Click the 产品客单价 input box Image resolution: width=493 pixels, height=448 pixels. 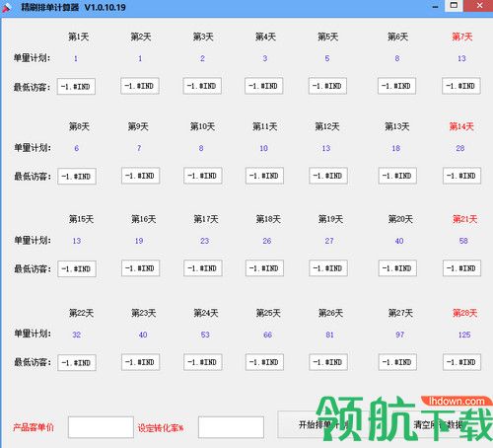click(x=101, y=427)
